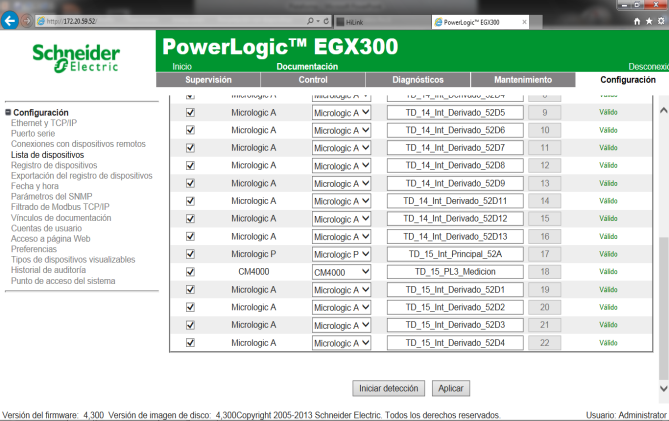Screen dimensions: 669x421
Task: Toggle checkbox for TD_15_Int_Principal_52A row
Action: (x=190, y=254)
